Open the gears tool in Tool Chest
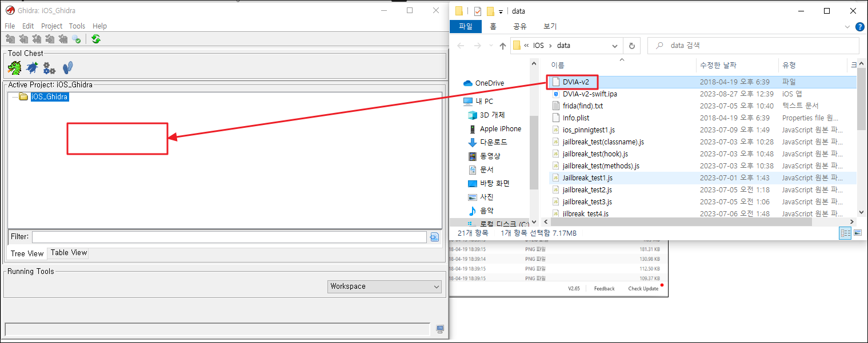 [x=50, y=68]
